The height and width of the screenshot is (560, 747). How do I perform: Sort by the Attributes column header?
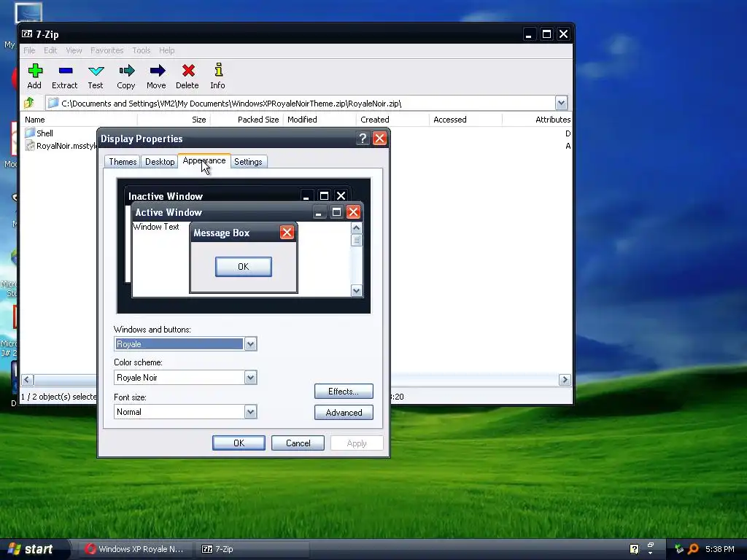[537, 120]
